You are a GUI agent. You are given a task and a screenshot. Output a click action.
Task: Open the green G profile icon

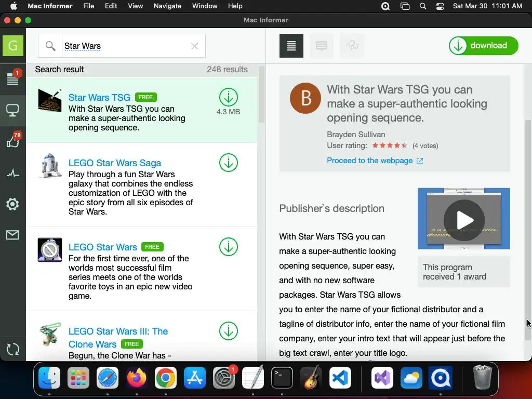(x=13, y=46)
